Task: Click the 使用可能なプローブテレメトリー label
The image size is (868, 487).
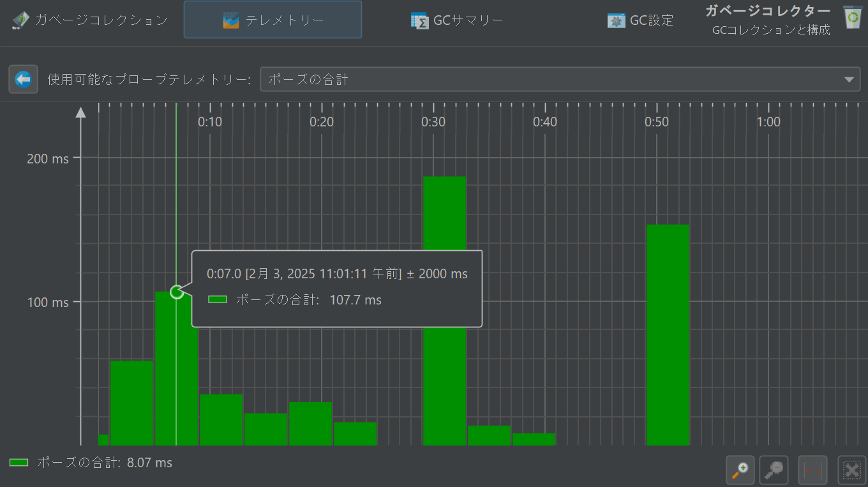Action: tap(149, 80)
